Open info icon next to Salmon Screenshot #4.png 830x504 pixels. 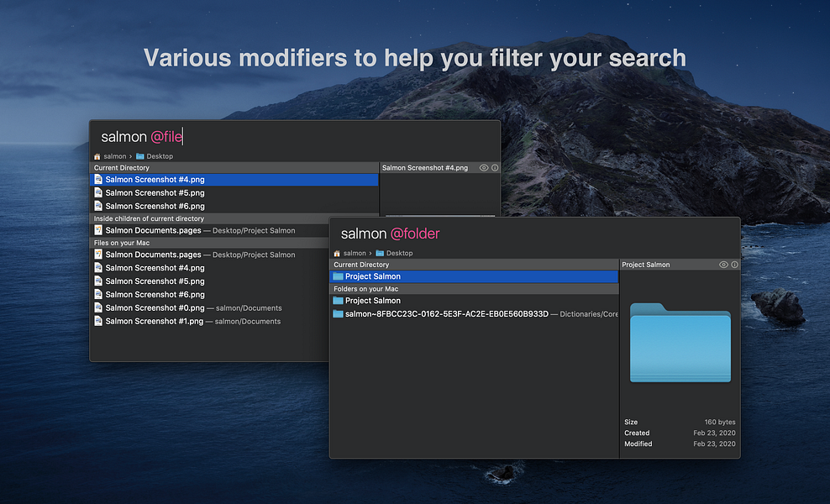(495, 168)
